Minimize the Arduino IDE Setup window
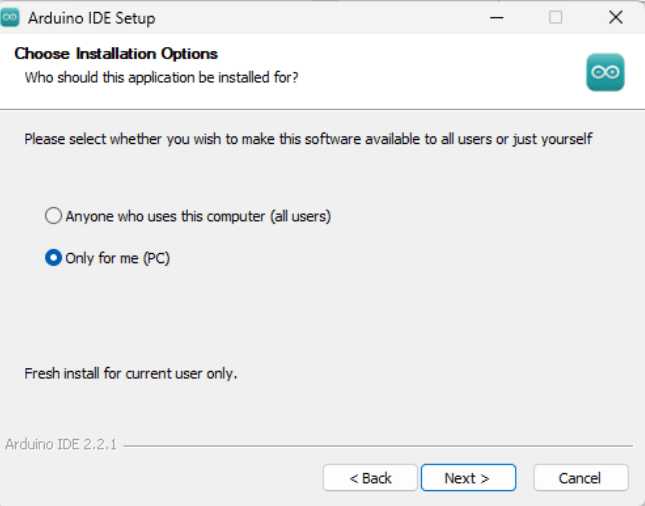Screen dimensions: 645x506 [495, 18]
